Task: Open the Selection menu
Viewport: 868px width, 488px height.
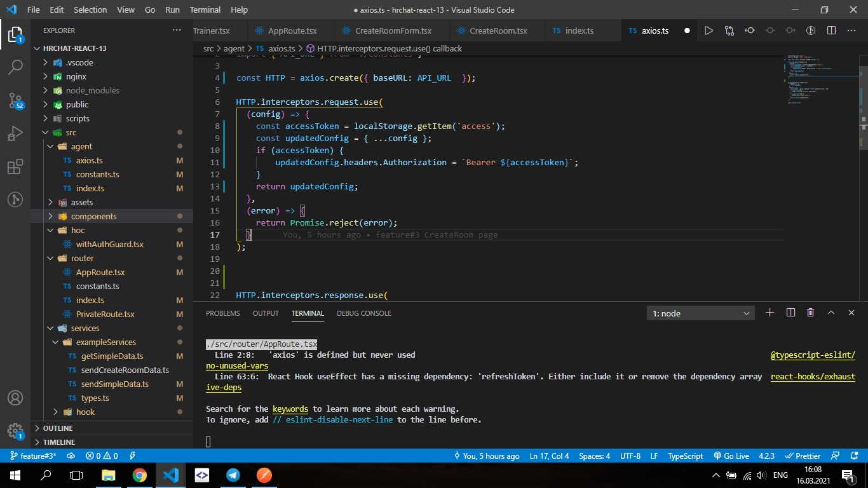Action: (90, 10)
